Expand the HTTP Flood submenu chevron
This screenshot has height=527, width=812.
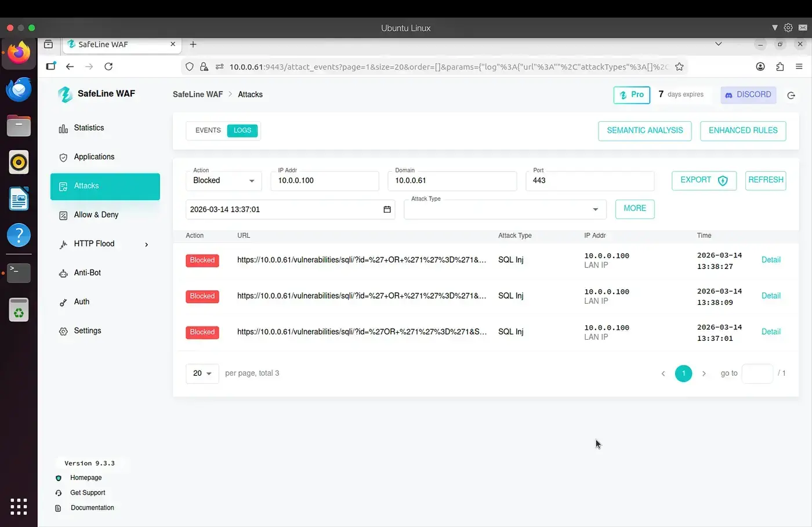[146, 245]
